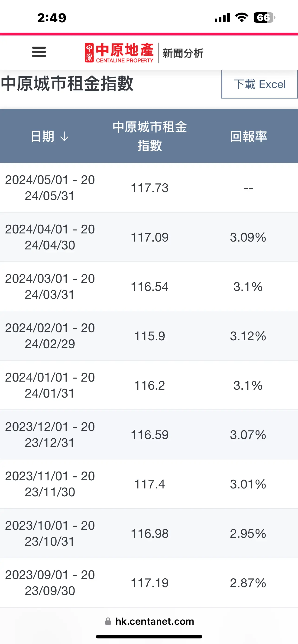The width and height of the screenshot is (298, 644).
Task: Select the 2024/05/01 - 2024/05/31 row
Action: click(149, 188)
